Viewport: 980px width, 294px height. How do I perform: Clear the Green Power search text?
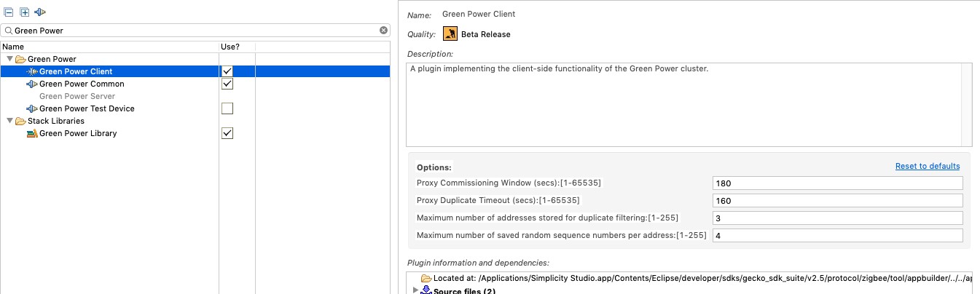[x=383, y=31]
